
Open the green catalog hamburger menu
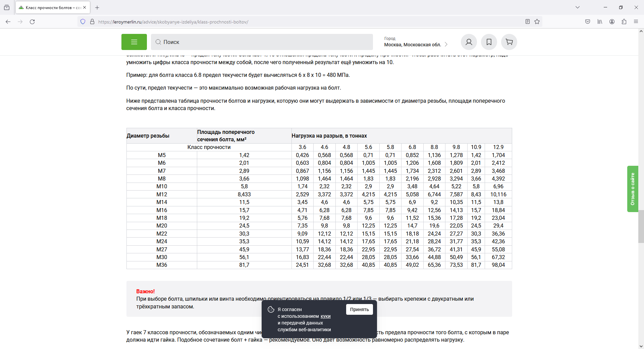coord(134,42)
